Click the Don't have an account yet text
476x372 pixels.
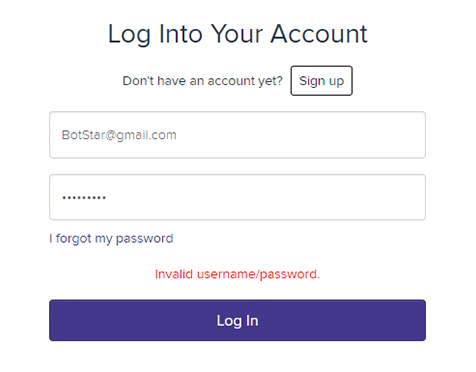[202, 81]
